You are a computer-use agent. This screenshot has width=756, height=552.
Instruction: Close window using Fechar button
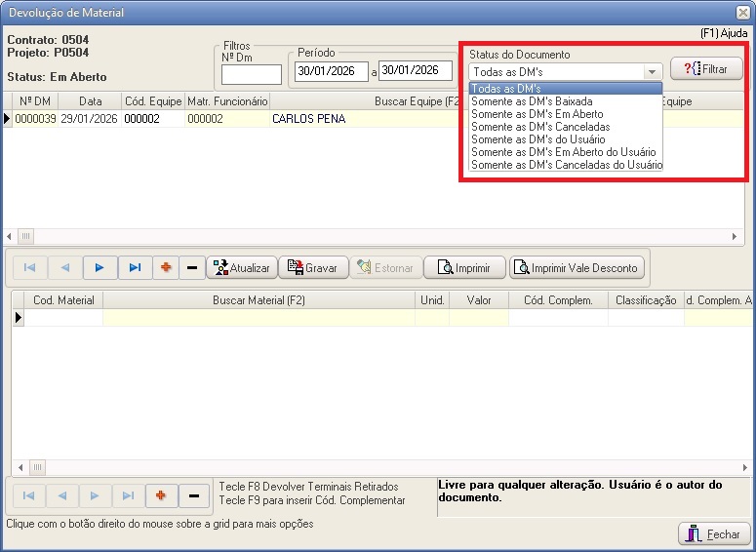coord(714,534)
